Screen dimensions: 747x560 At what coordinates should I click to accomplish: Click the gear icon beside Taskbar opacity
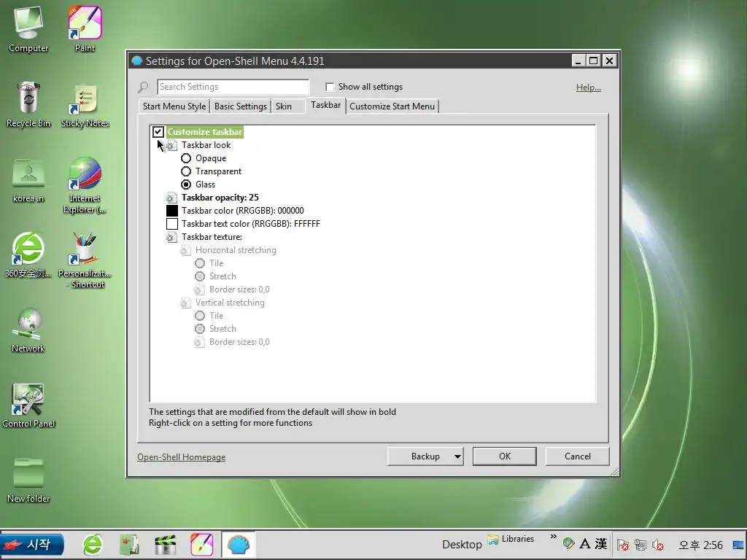point(171,198)
